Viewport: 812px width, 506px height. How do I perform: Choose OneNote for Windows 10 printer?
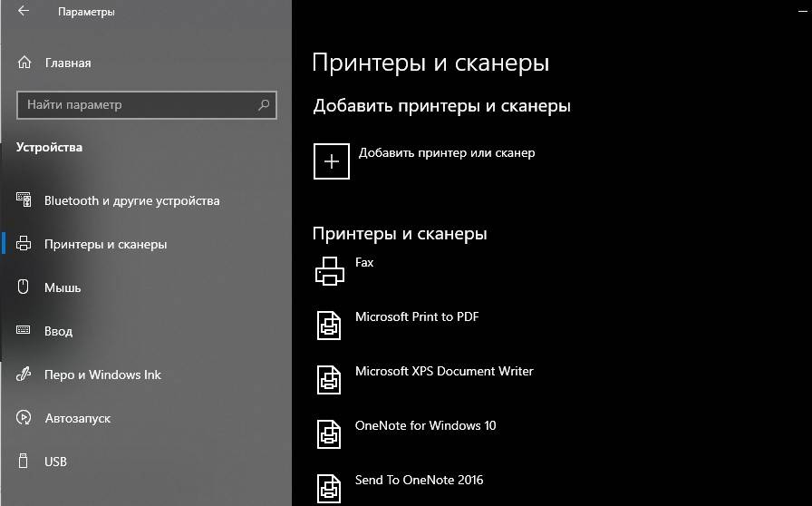pos(425,426)
